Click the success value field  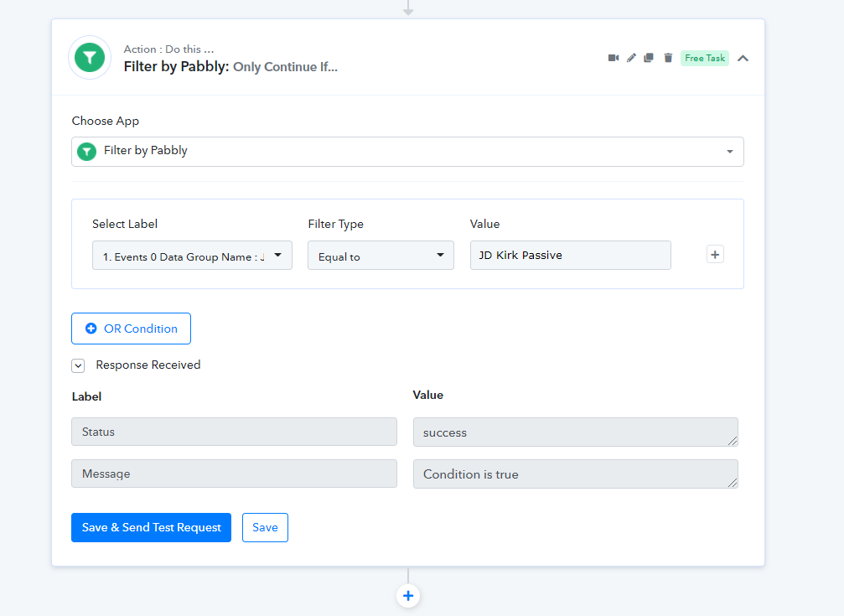[x=576, y=432]
